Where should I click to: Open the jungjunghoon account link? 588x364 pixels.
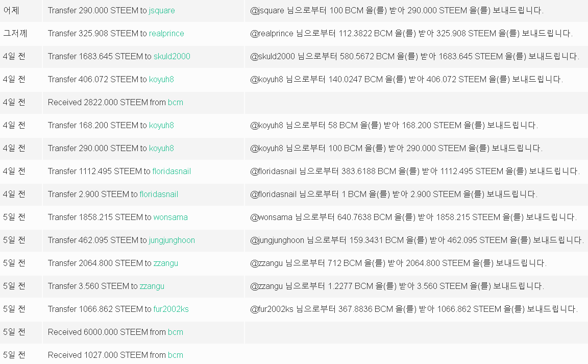point(171,240)
